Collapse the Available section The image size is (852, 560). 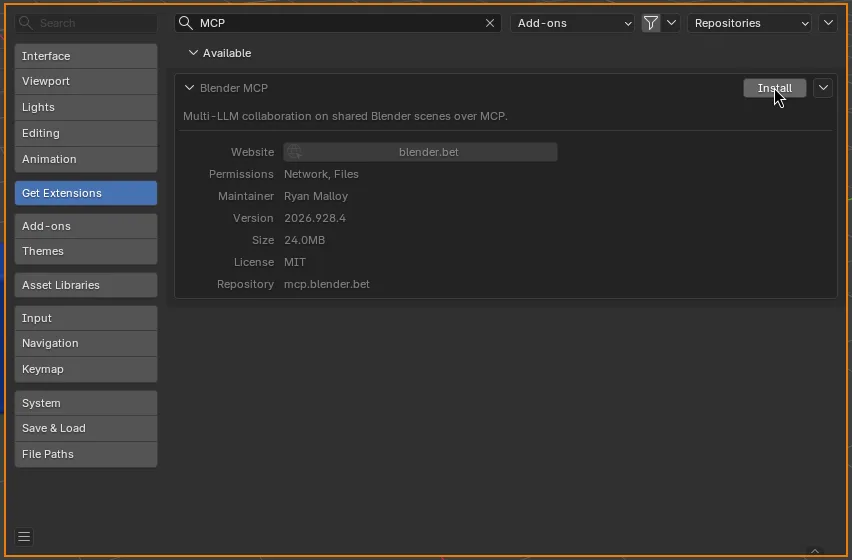point(193,53)
